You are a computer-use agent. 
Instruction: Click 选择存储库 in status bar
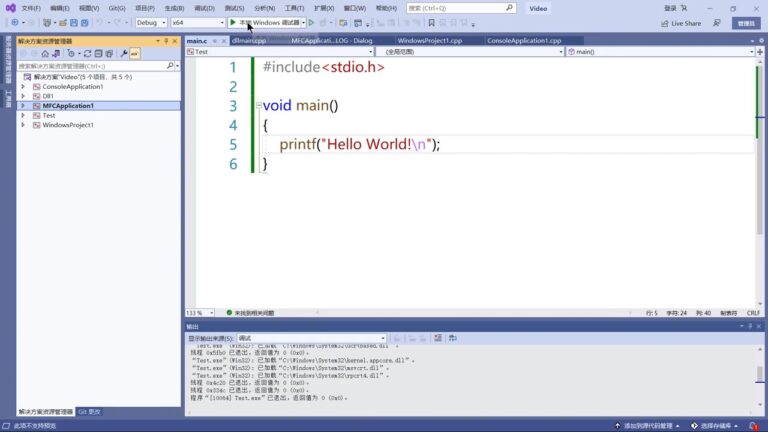coord(715,426)
